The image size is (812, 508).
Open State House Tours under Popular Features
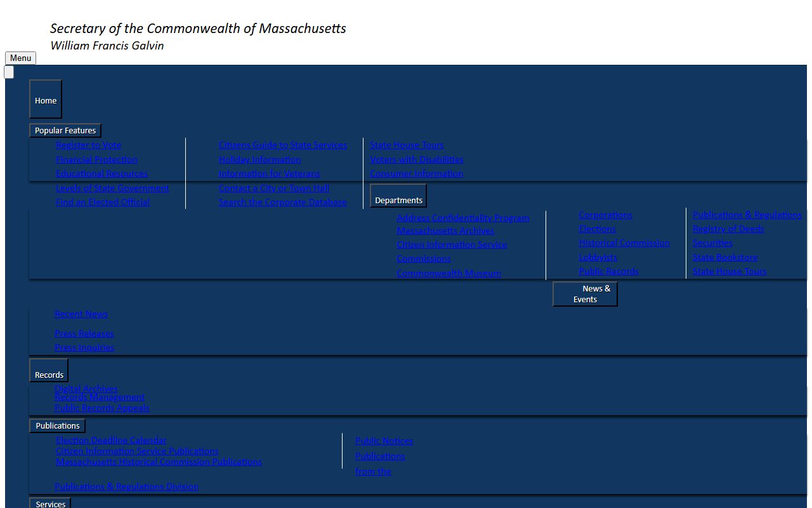407,145
